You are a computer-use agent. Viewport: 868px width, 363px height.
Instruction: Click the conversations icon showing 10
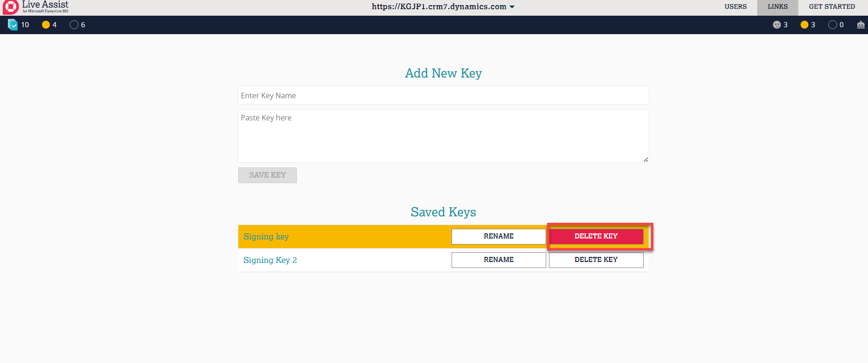pos(13,24)
